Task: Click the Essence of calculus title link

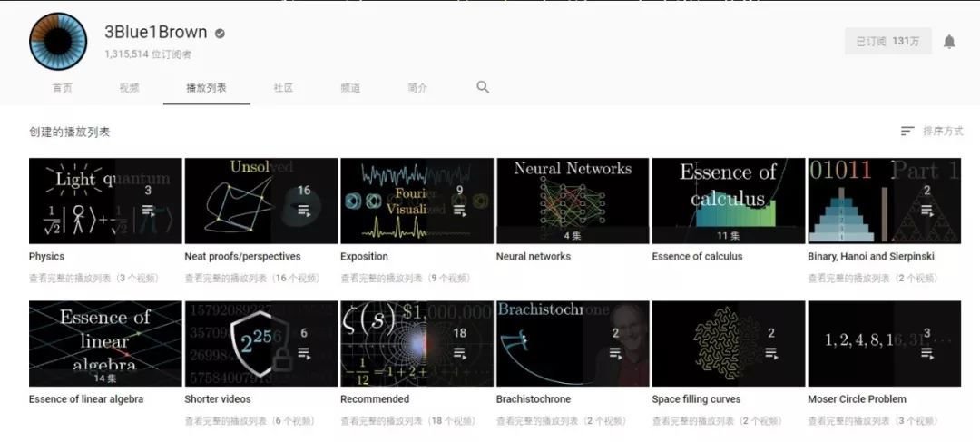Action: coord(697,256)
